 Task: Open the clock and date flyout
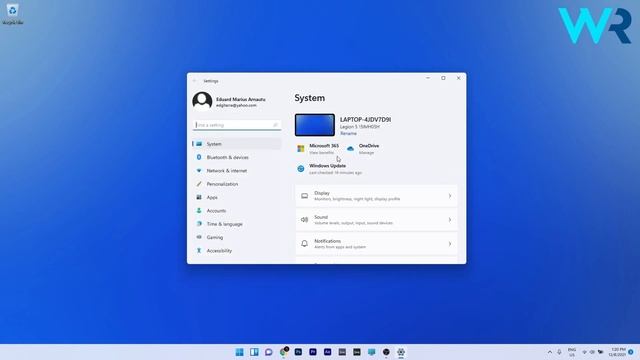point(618,352)
